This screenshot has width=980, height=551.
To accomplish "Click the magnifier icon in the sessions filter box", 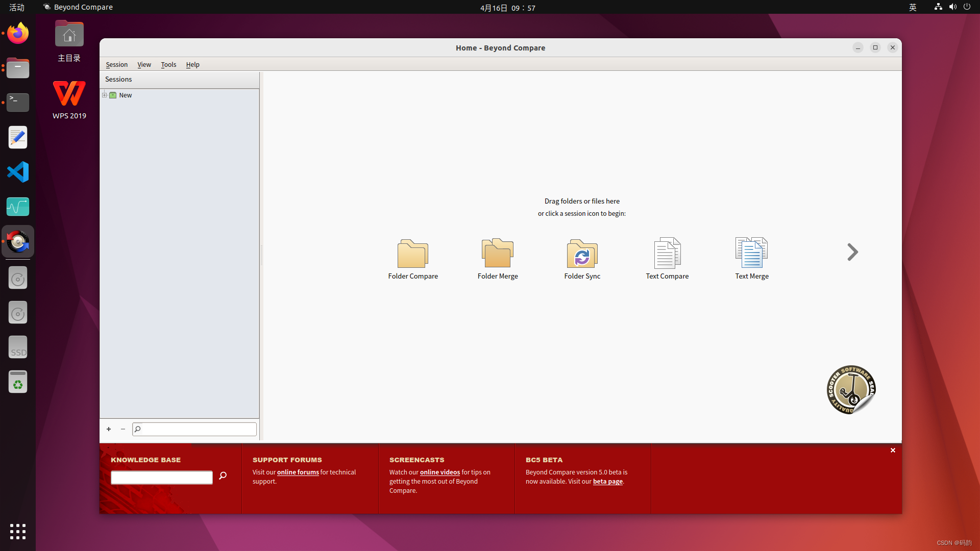I will (137, 429).
